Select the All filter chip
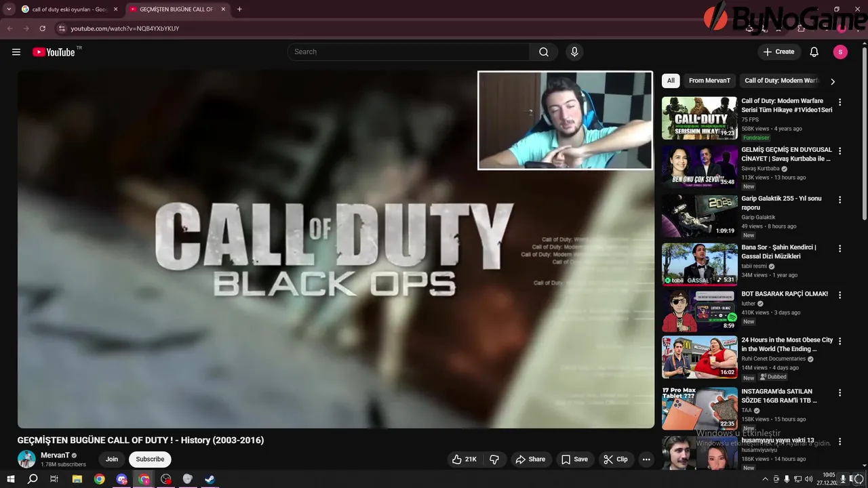868x488 pixels. pos(671,81)
